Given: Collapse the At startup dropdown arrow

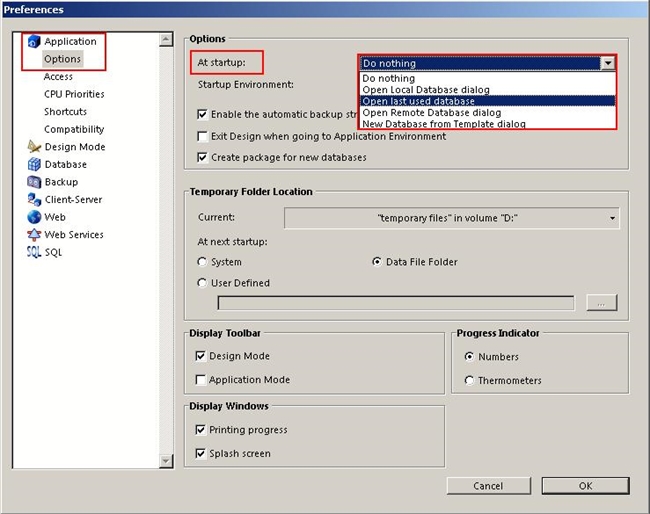Looking at the screenshot, I should point(607,62).
